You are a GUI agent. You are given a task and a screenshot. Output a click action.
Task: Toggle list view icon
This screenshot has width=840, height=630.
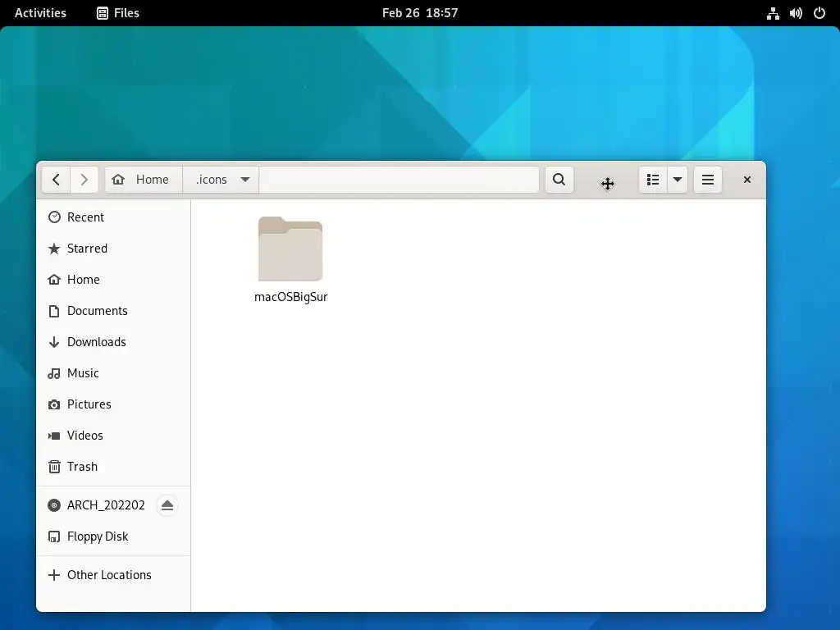[x=653, y=180]
